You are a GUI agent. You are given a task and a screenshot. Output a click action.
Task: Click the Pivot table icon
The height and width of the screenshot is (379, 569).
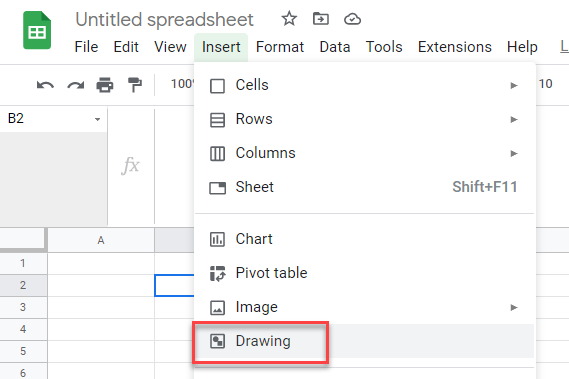[x=217, y=274]
